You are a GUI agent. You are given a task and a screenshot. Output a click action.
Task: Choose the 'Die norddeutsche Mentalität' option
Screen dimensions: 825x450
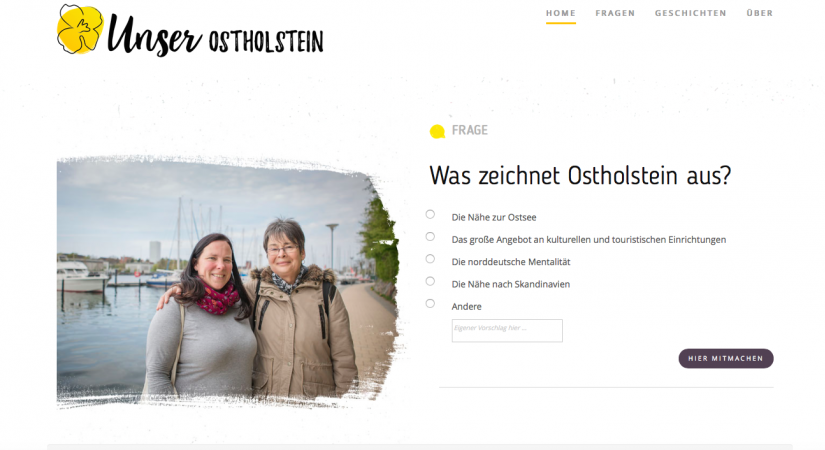430,259
